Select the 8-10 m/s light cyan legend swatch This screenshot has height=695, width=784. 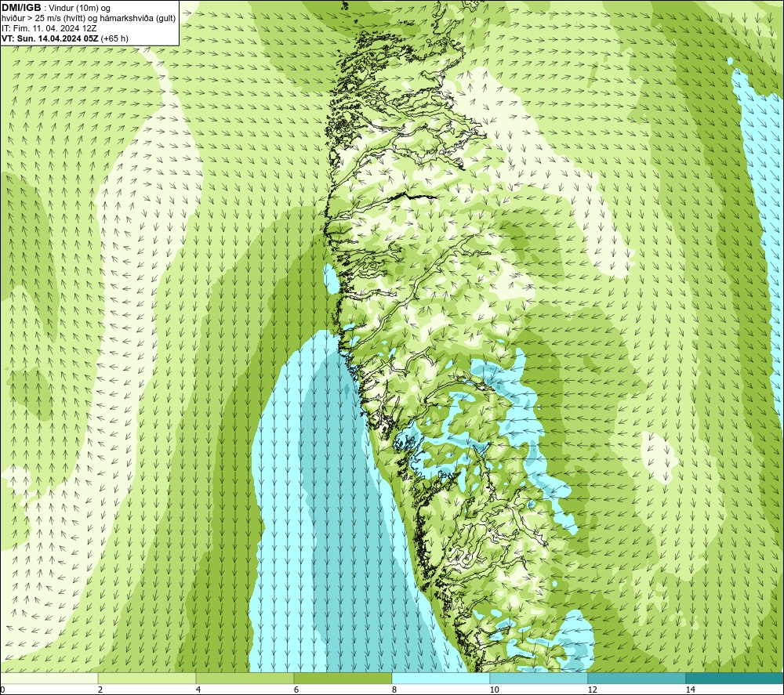pos(441,678)
